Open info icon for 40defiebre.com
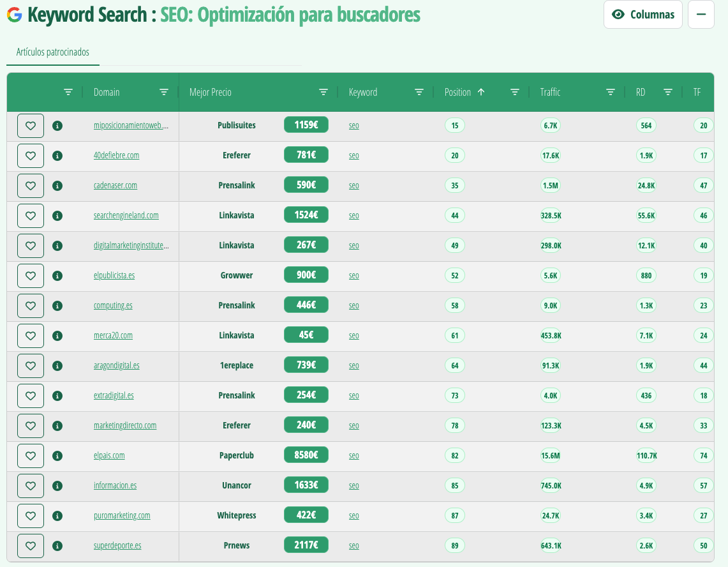 point(57,156)
